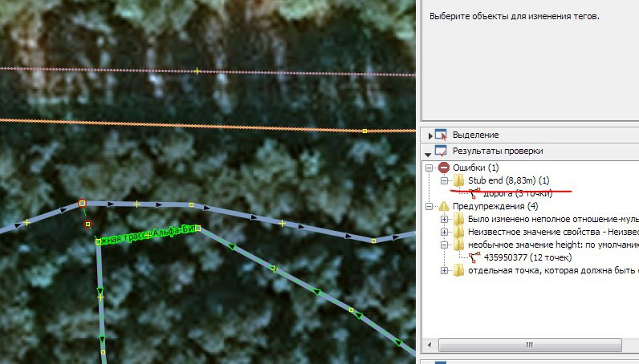Click the Выделение panel icon
This screenshot has width=639, height=364.
pyautogui.click(x=440, y=135)
